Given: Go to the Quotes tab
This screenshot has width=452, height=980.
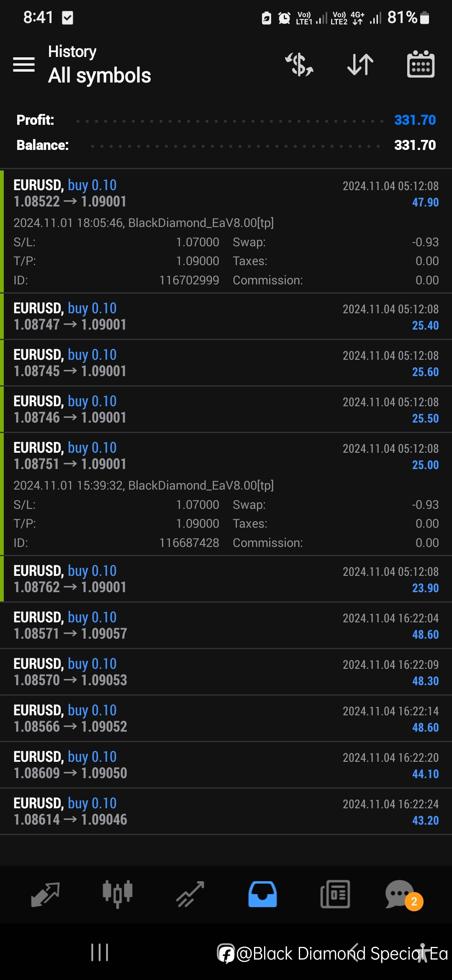Looking at the screenshot, I should pos(45,894).
